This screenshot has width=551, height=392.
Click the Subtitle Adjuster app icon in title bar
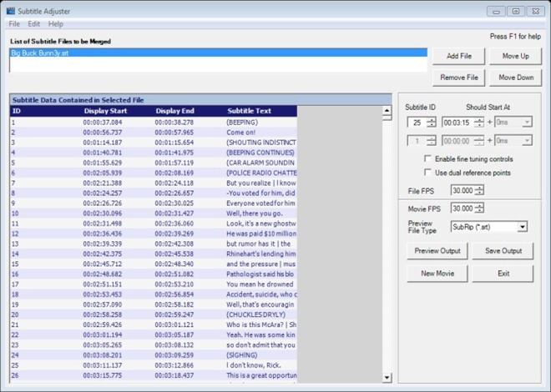pos(11,11)
